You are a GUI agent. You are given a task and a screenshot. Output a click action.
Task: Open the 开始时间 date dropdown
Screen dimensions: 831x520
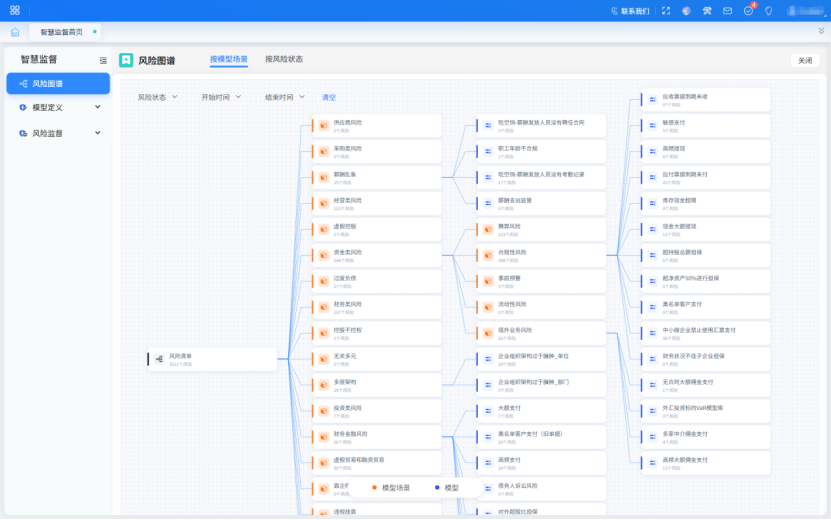(221, 98)
